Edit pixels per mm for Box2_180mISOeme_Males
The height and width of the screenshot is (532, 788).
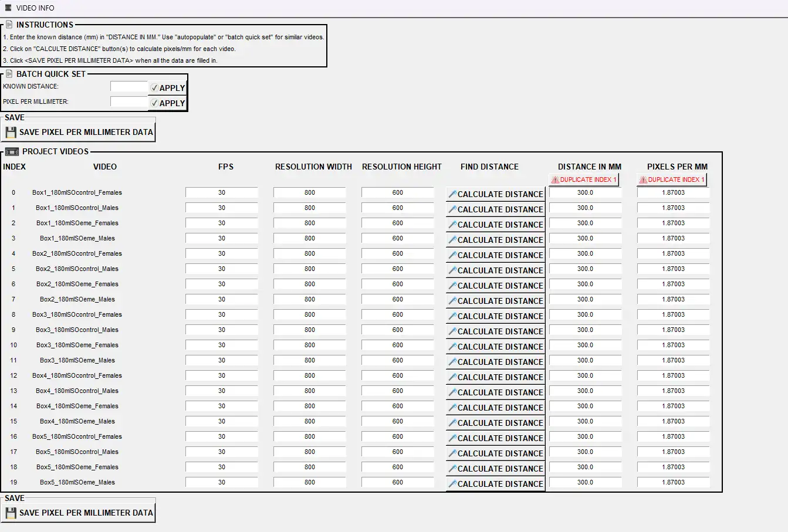click(x=674, y=299)
